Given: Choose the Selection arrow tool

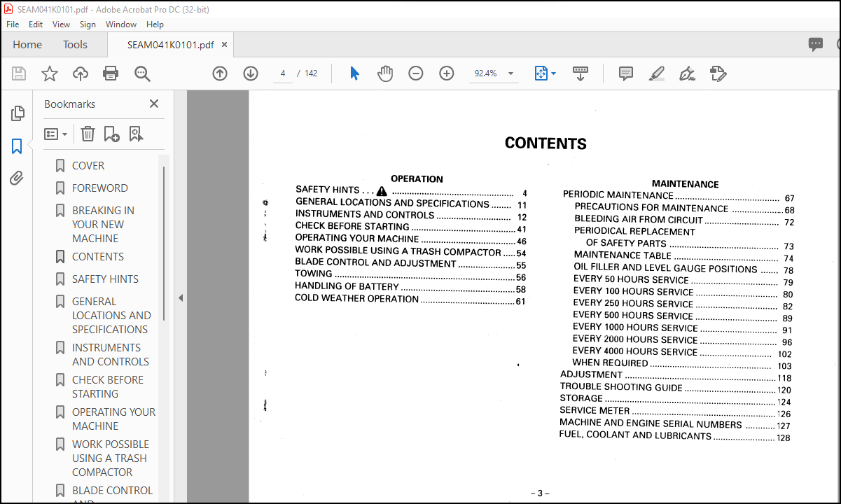Looking at the screenshot, I should tap(354, 73).
